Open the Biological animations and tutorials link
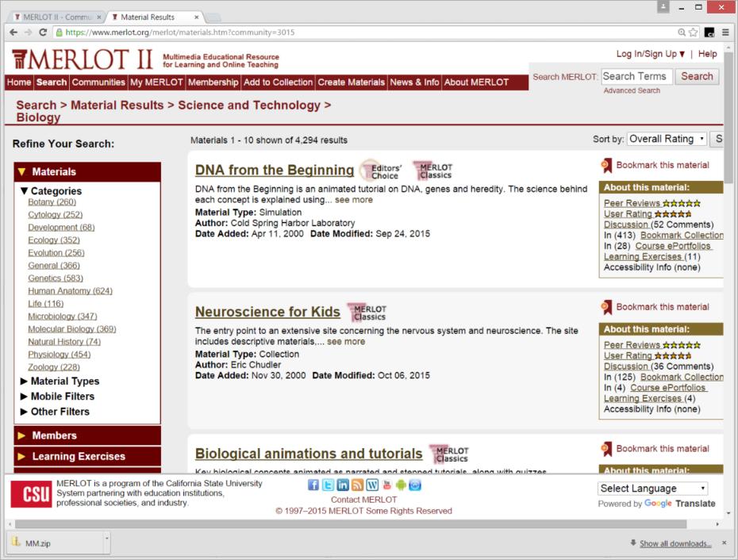738x560 pixels. 309,453
